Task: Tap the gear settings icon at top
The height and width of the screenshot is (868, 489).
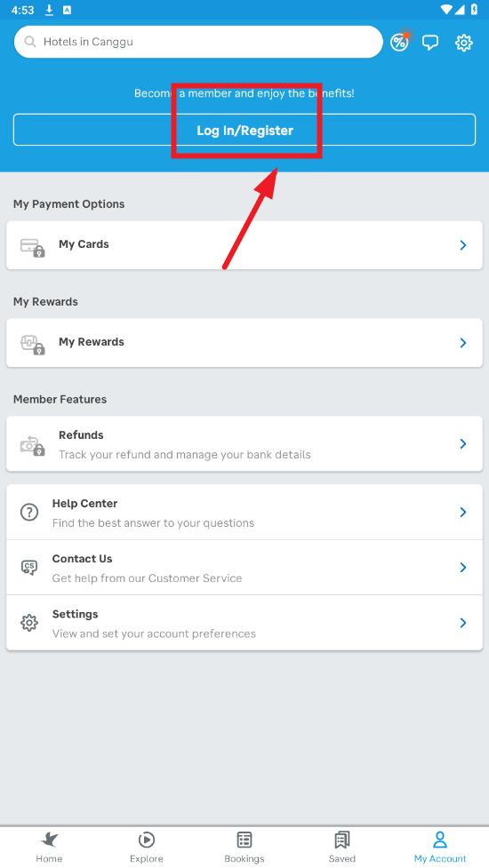Action: point(463,43)
